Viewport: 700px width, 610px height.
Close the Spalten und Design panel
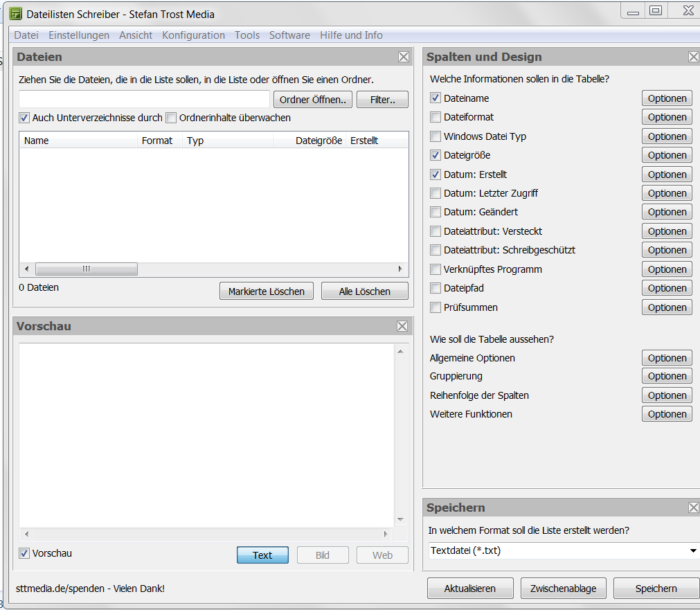pyautogui.click(x=693, y=57)
